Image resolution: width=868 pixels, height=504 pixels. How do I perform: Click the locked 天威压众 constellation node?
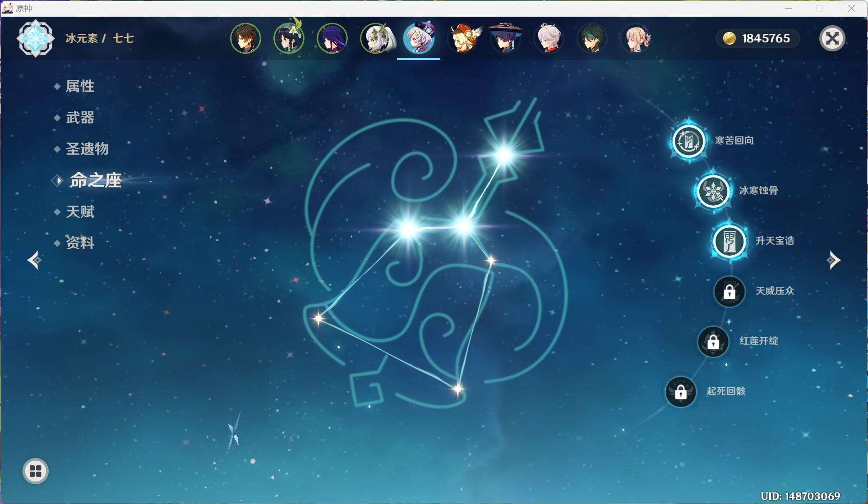point(729,292)
